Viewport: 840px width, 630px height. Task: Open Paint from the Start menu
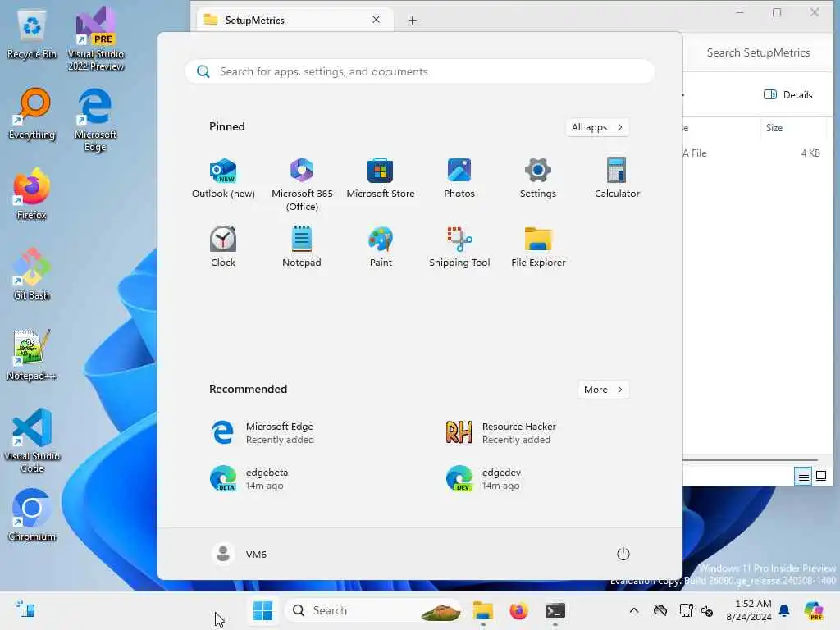point(381,247)
